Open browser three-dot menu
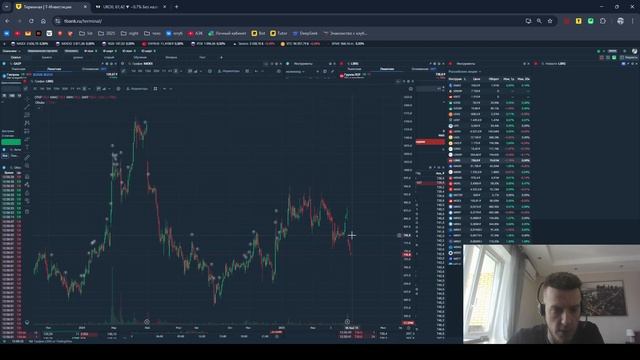640x360 pixels. [633, 21]
